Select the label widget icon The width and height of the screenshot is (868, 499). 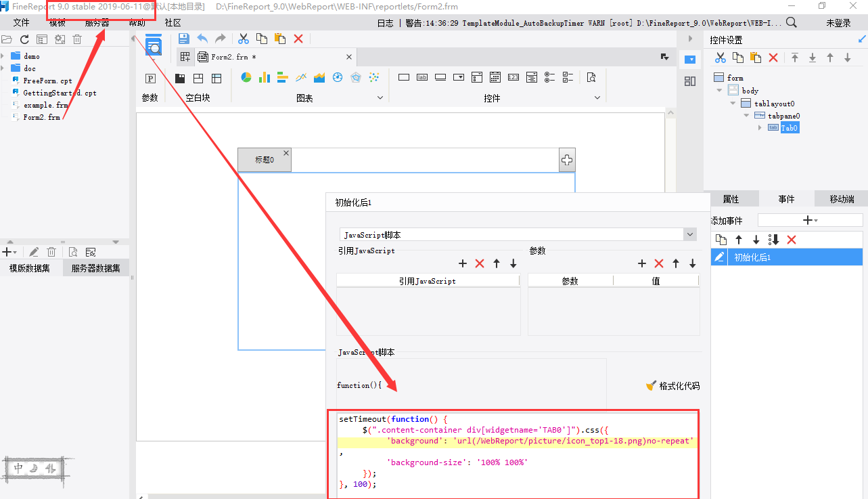coord(422,77)
